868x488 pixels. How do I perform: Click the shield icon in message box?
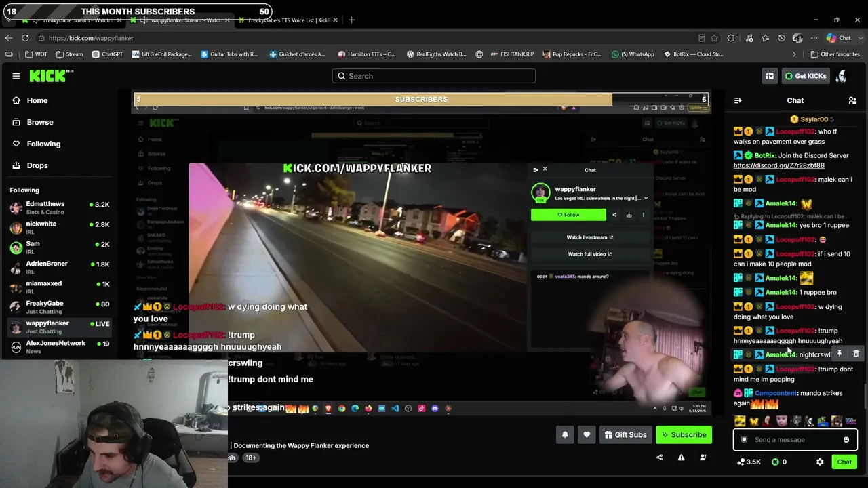tap(744, 440)
